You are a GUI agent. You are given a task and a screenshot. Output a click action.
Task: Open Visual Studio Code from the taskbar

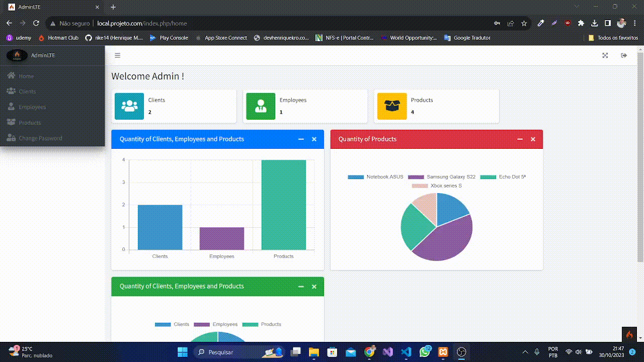coord(406,352)
